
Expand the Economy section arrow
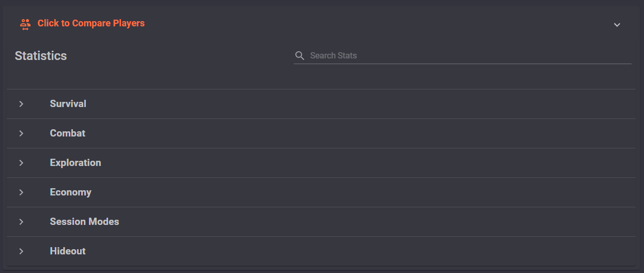[x=21, y=192]
